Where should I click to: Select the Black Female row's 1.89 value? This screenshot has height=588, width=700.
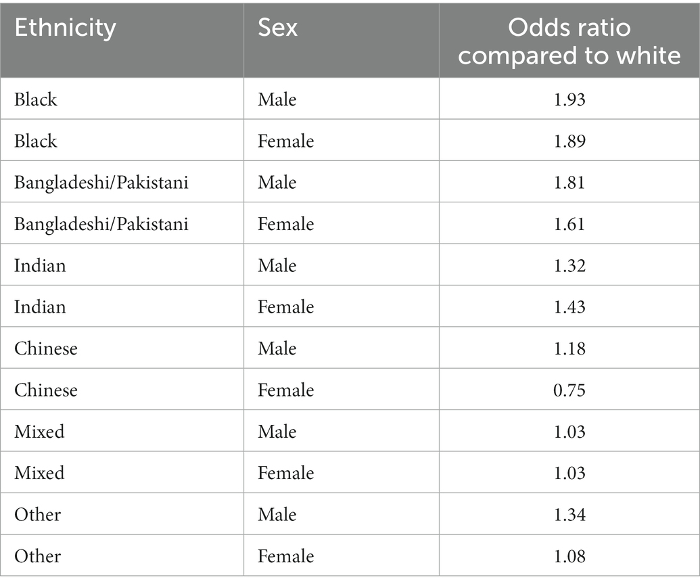[x=569, y=141]
